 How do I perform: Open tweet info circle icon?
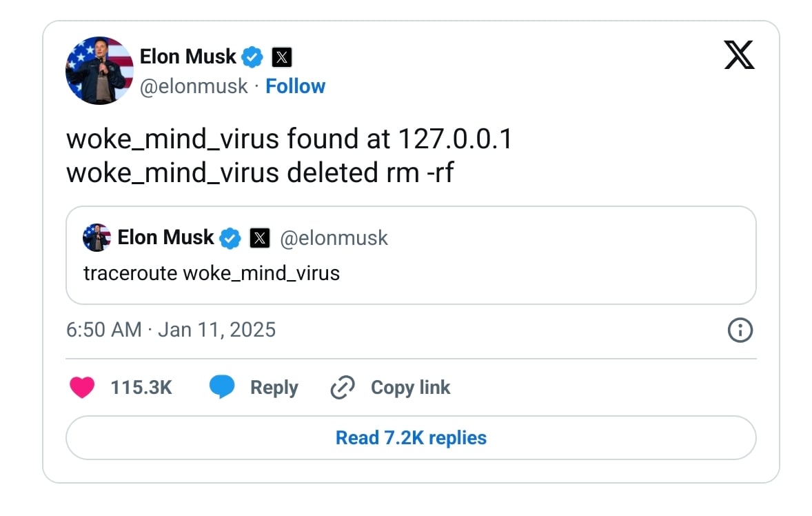coord(740,330)
